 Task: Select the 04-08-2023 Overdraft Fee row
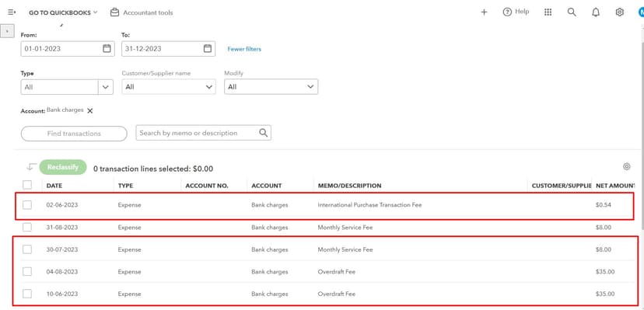[x=27, y=271]
